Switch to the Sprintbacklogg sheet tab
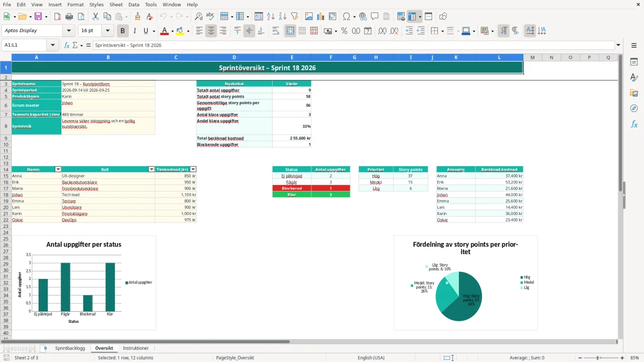 tap(70, 348)
